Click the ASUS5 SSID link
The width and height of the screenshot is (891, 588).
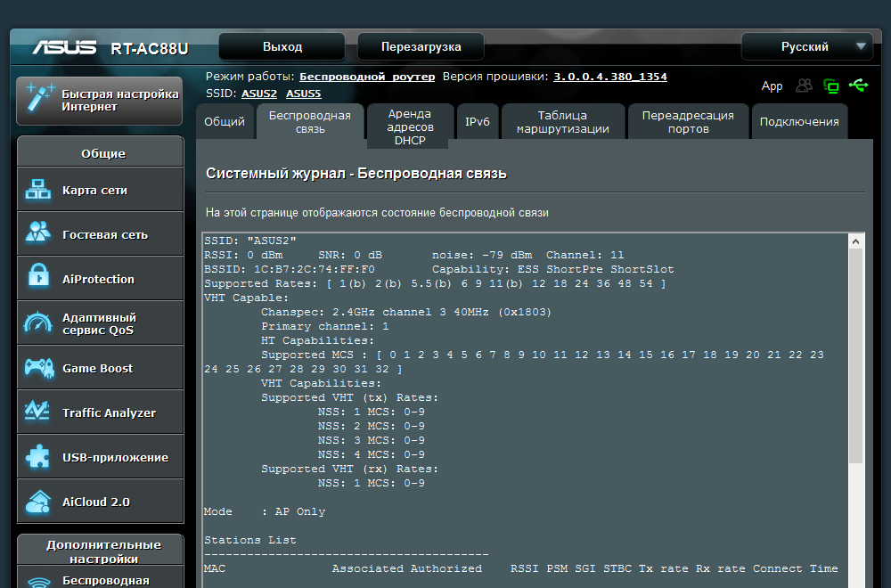coord(304,93)
